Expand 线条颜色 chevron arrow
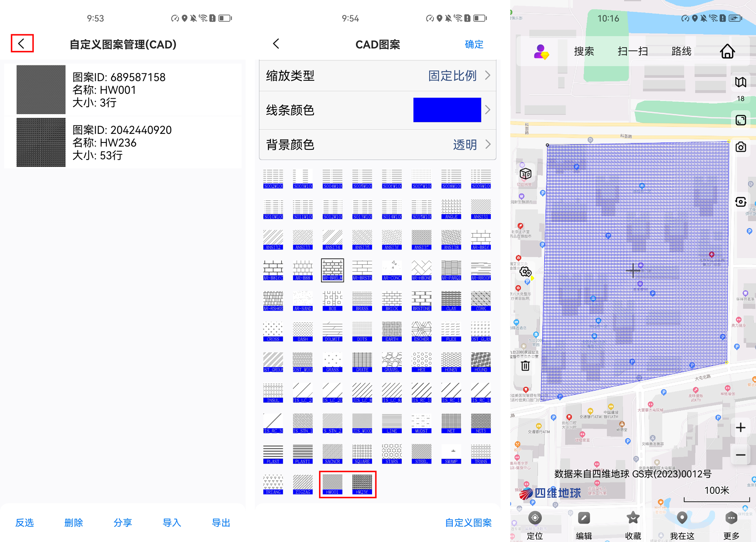 click(488, 110)
